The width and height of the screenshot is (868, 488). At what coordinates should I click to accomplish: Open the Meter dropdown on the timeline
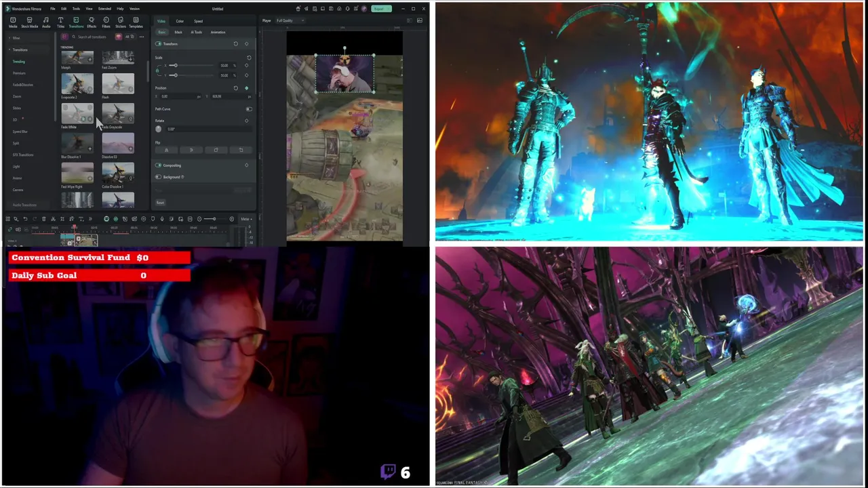tap(247, 219)
